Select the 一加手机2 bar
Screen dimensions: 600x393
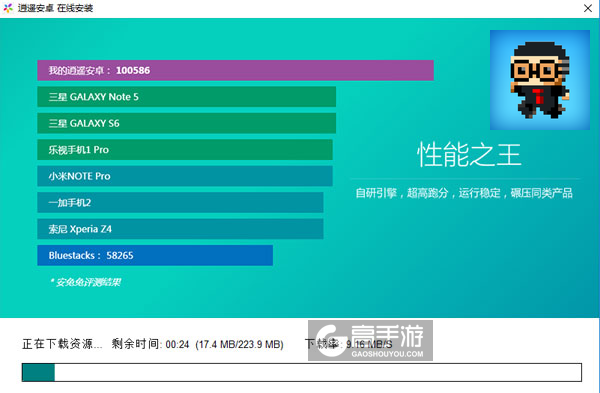click(180, 202)
